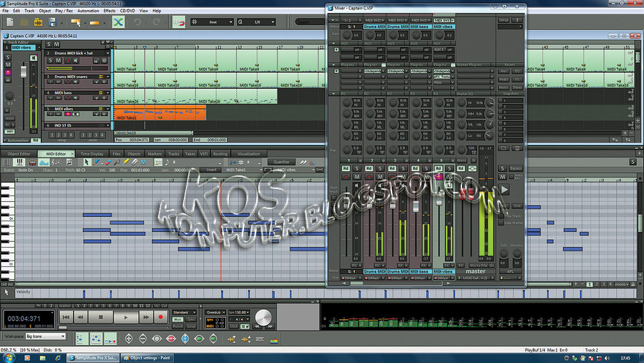Adjust the transport position slider below the playback buttons

coord(63,328)
